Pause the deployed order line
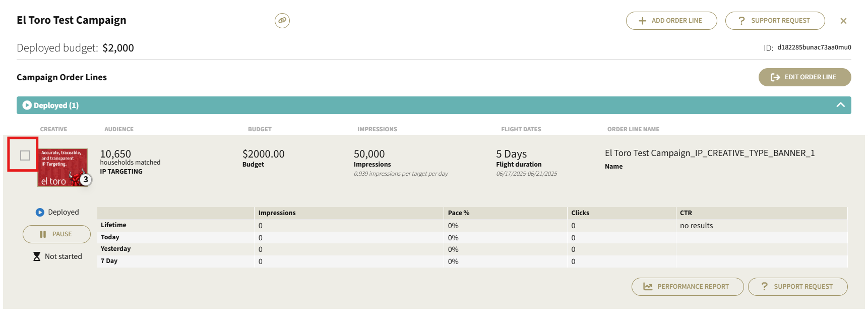The height and width of the screenshot is (314, 868). [56, 234]
